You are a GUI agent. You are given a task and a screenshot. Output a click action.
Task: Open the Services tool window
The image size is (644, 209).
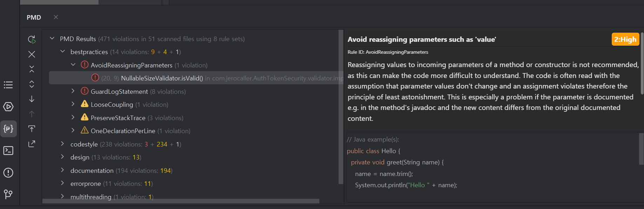coord(8,107)
